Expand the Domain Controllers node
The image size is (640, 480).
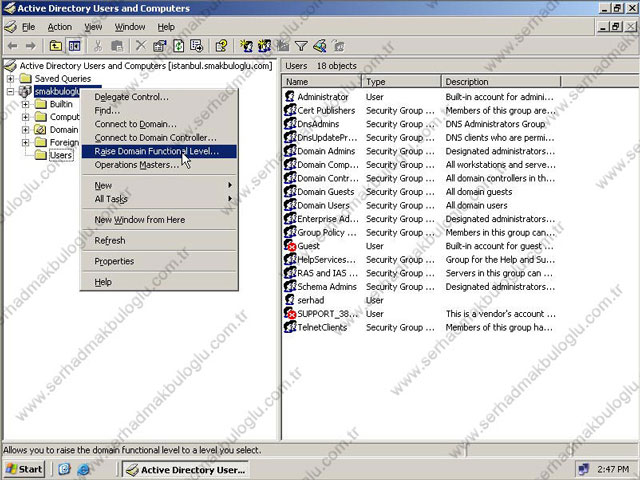[25, 130]
